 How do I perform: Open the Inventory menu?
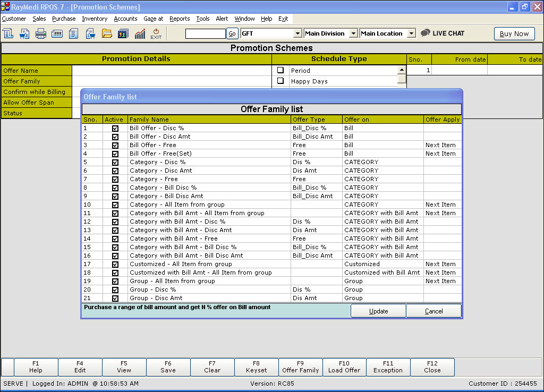click(x=95, y=19)
